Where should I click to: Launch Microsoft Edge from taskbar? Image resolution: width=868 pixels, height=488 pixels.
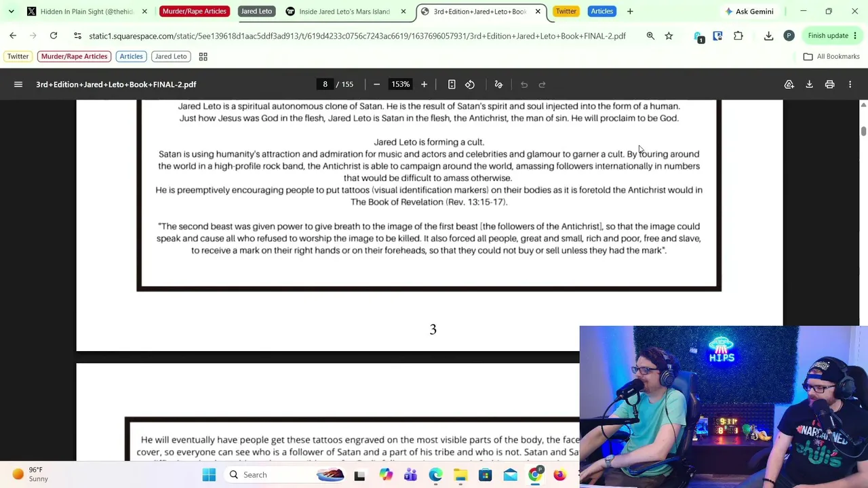click(435, 475)
